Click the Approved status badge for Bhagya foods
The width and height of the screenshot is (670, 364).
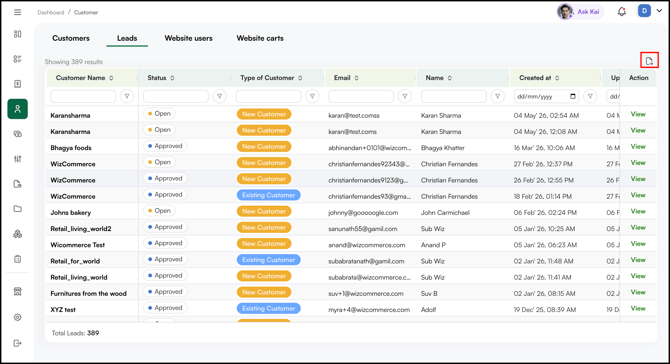[x=165, y=146]
